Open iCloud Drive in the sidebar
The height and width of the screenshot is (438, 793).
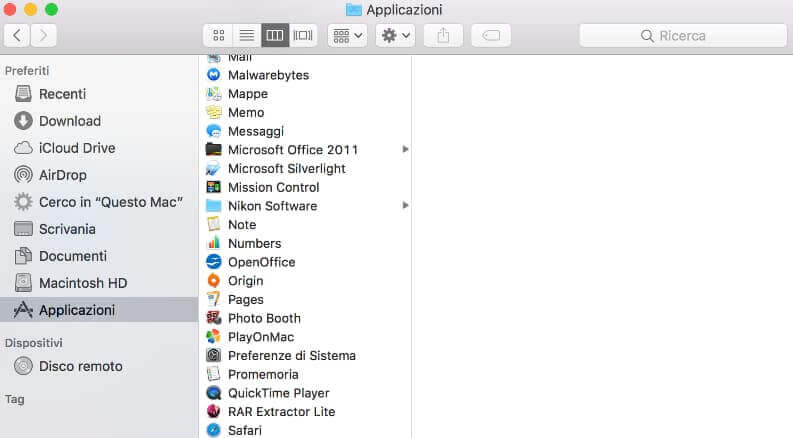tap(99, 148)
